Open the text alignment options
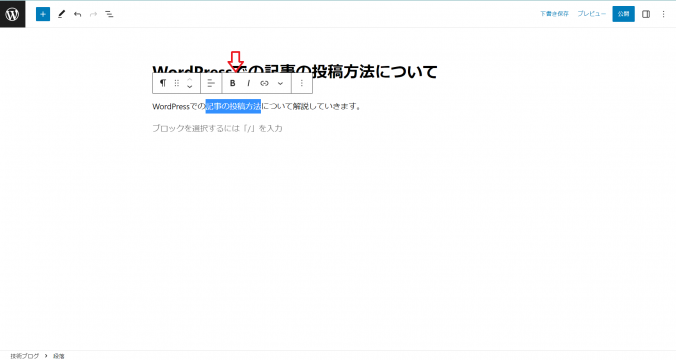The width and height of the screenshot is (676, 360). (x=211, y=83)
